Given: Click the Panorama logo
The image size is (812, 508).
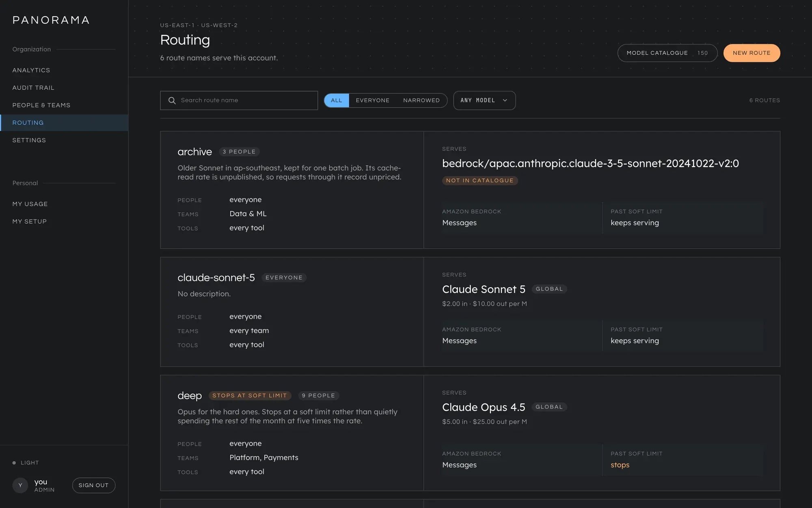Looking at the screenshot, I should pyautogui.click(x=51, y=20).
